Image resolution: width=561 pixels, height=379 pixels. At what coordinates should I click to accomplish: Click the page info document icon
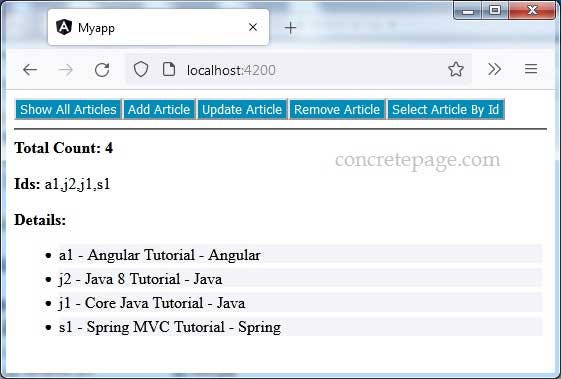[169, 69]
